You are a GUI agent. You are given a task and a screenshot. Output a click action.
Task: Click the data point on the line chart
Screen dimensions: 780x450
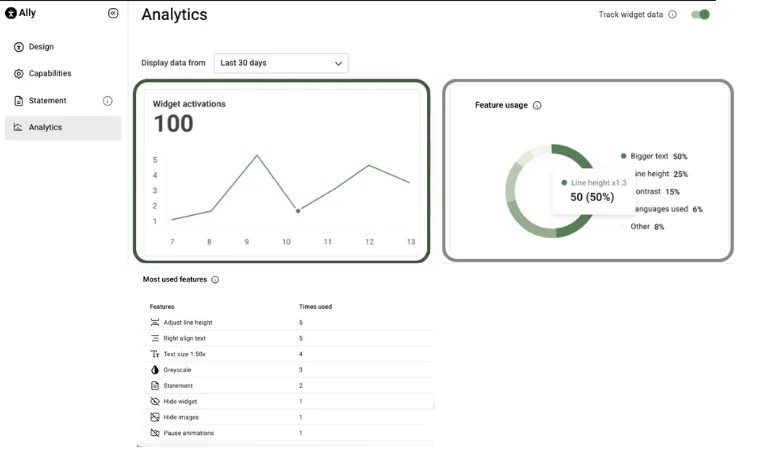[x=298, y=211]
